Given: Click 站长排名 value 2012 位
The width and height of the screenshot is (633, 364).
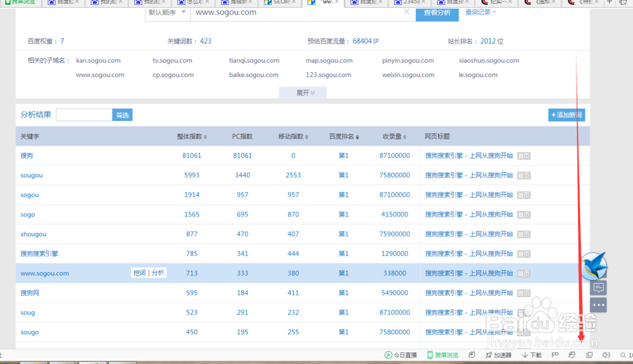Looking at the screenshot, I should [x=492, y=41].
